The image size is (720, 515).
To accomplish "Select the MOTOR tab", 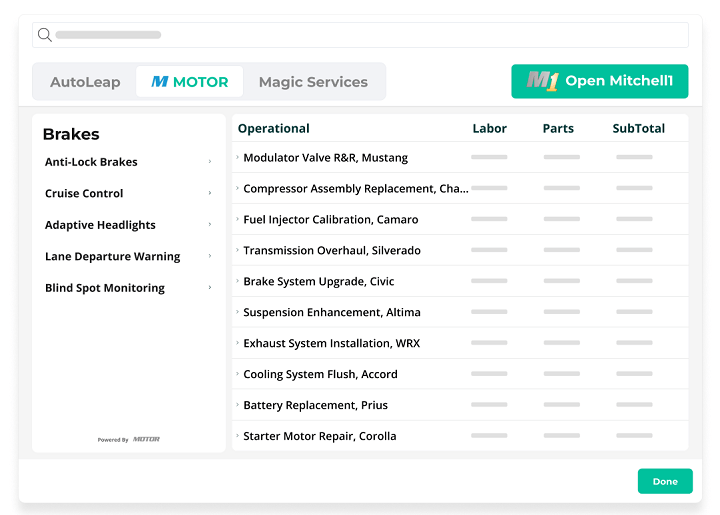I will click(190, 82).
